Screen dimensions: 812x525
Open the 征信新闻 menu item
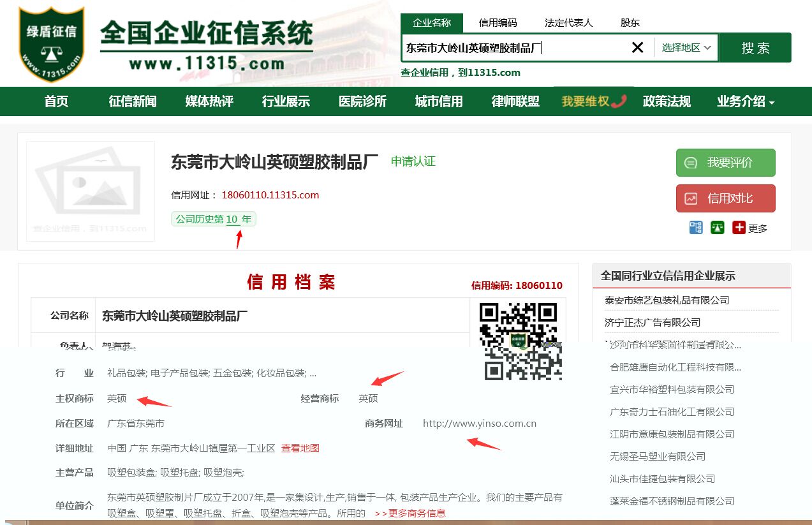click(132, 101)
